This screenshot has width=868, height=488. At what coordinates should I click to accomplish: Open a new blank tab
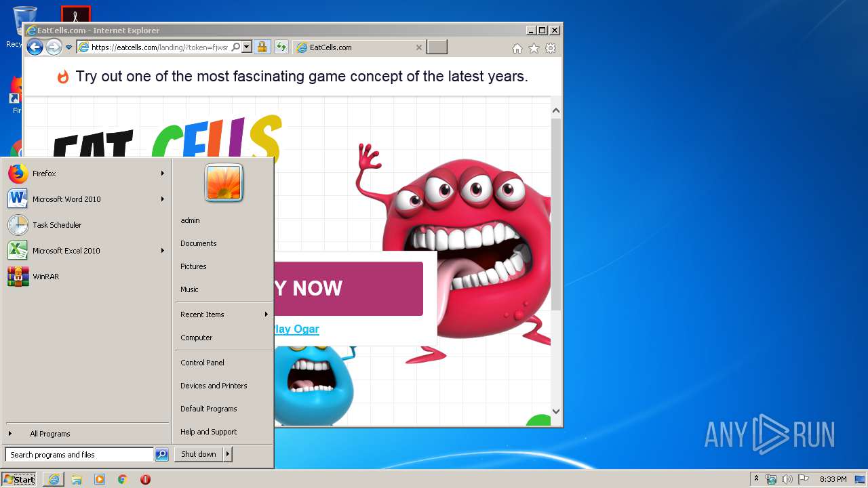tap(437, 47)
